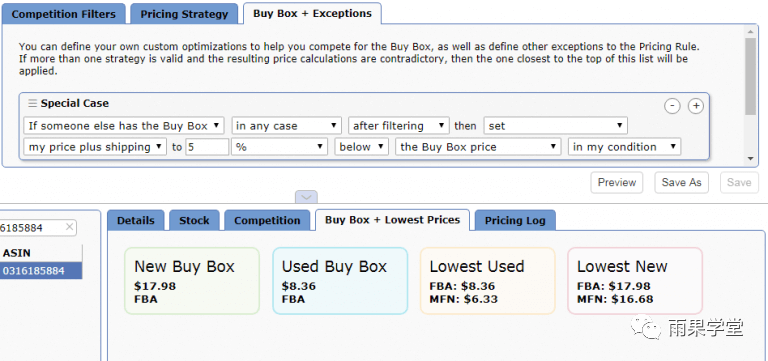Open the Competition tab
The image size is (768, 361).
[x=267, y=220]
